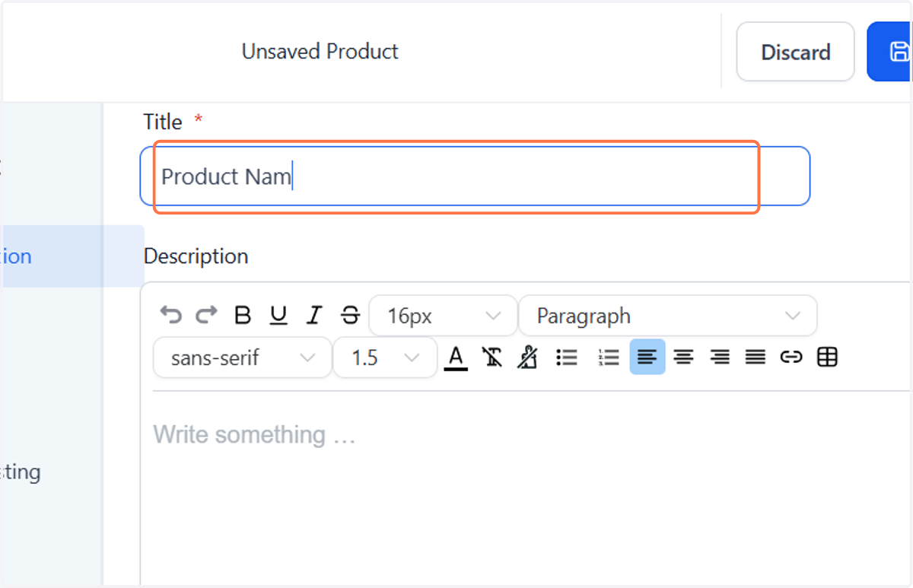This screenshot has width=913, height=588.
Task: Focus the Title input field
Action: (x=475, y=176)
